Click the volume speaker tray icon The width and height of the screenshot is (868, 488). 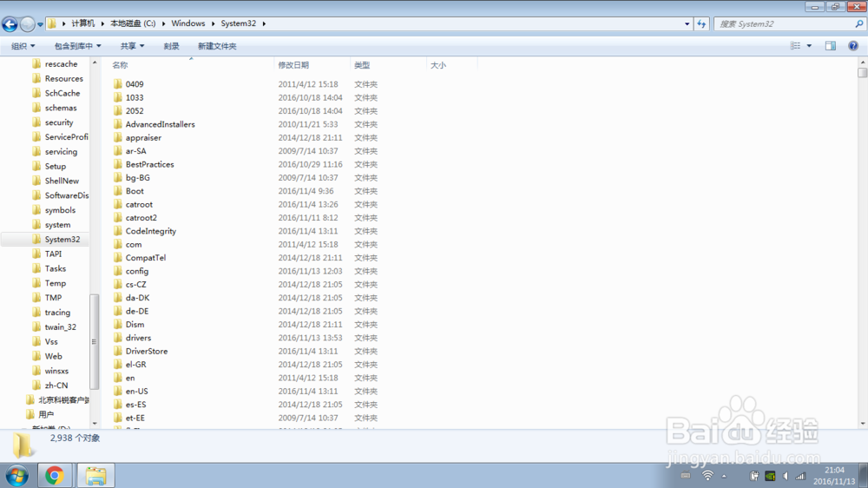tap(785, 476)
